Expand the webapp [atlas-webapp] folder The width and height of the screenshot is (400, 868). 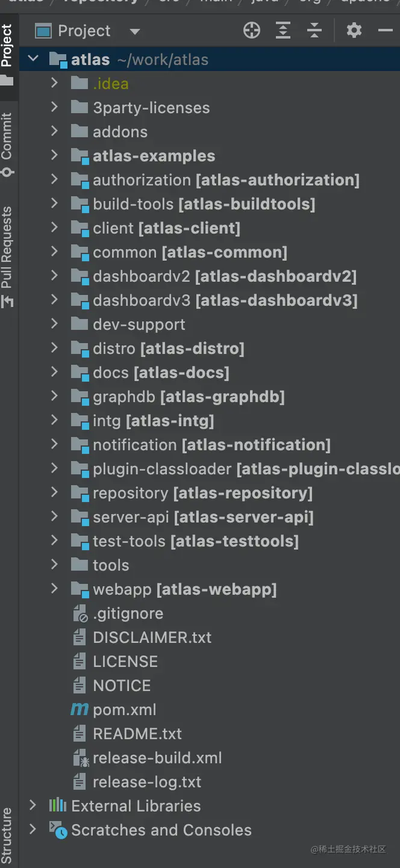tap(54, 589)
